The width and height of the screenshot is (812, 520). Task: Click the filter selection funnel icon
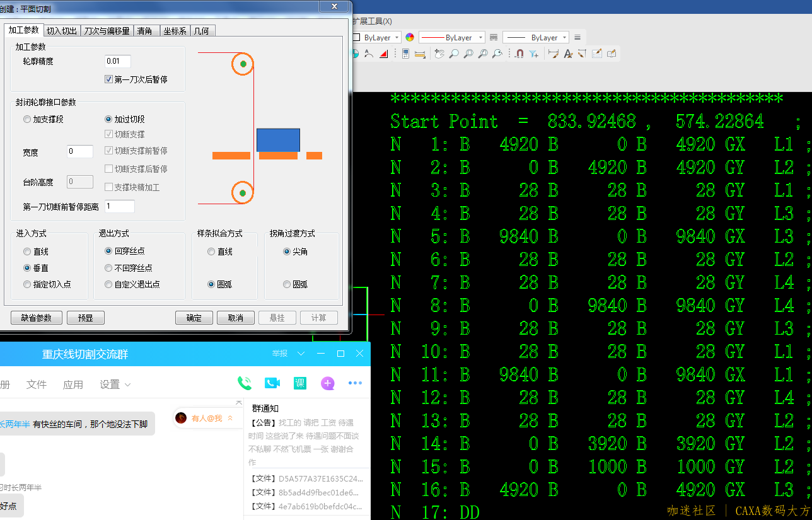tap(534, 54)
